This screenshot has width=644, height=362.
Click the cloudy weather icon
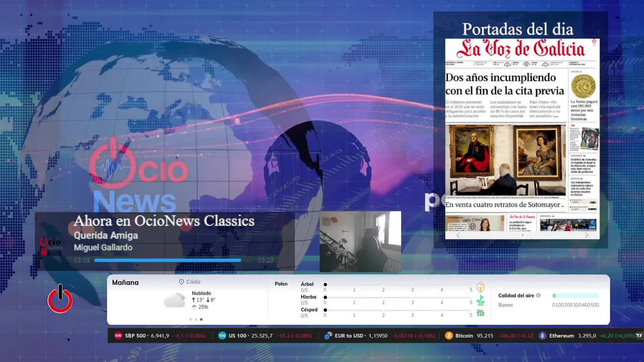175,301
